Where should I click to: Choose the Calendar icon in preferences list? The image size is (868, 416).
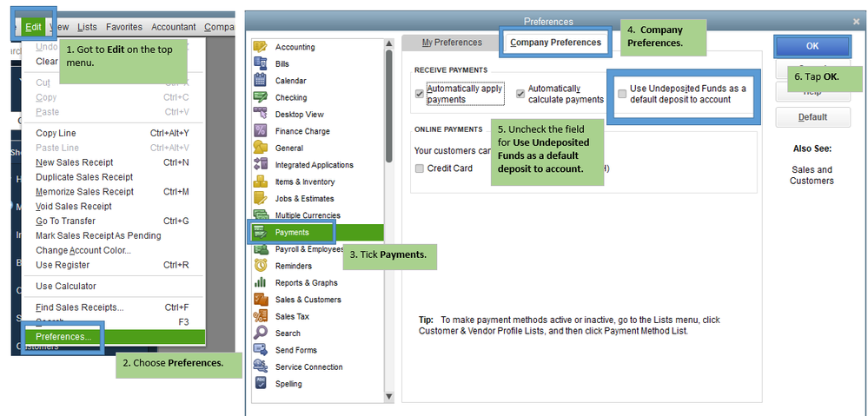(260, 80)
